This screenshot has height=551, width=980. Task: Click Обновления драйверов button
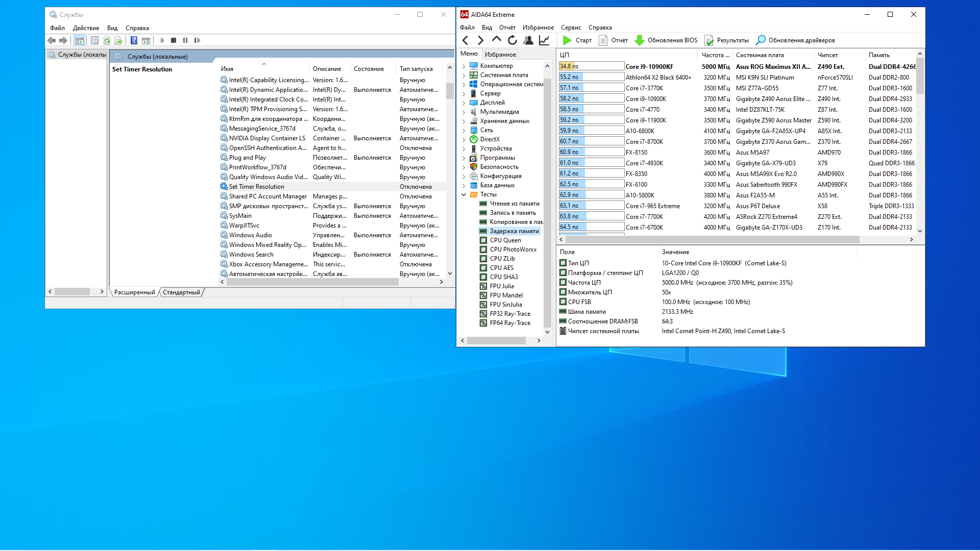pyautogui.click(x=795, y=40)
